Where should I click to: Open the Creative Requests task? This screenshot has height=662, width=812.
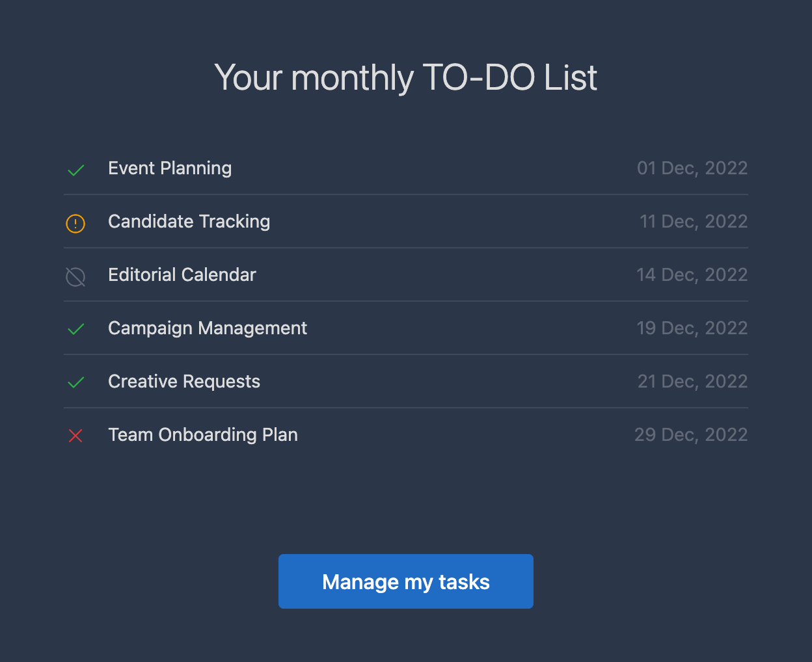pyautogui.click(x=184, y=381)
